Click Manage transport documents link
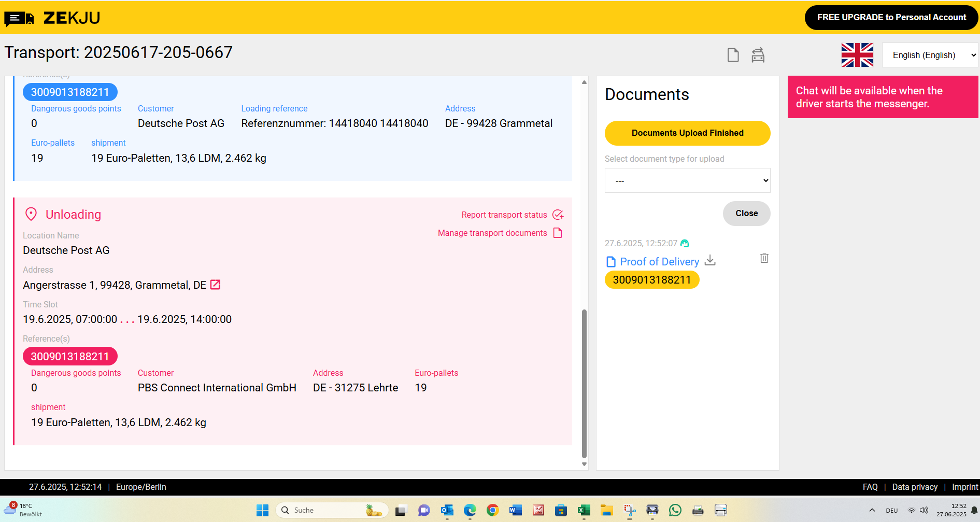Viewport: 980px width, 522px height. [x=492, y=233]
